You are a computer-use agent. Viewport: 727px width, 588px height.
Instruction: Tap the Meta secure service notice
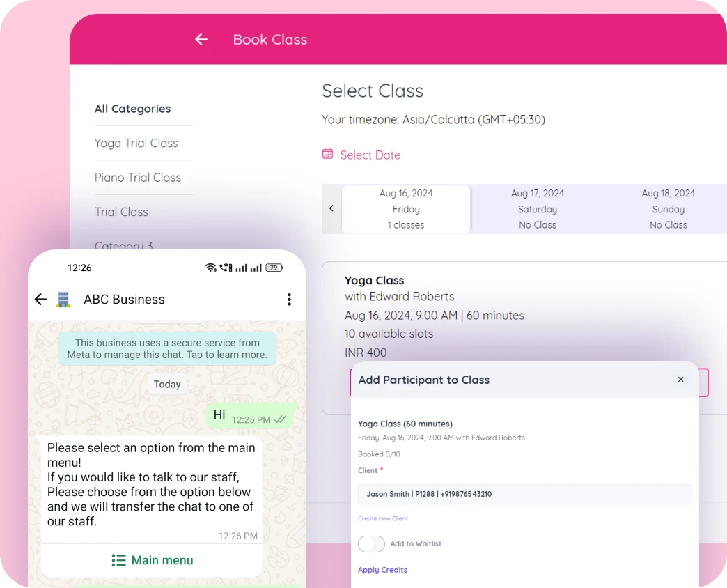167,348
